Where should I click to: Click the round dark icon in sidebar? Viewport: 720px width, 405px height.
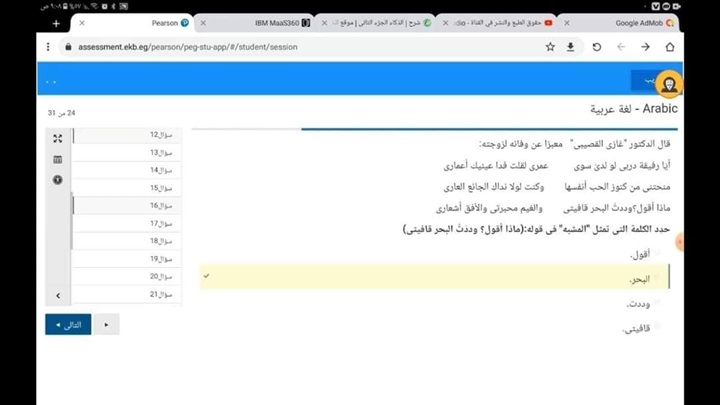pyautogui.click(x=58, y=180)
